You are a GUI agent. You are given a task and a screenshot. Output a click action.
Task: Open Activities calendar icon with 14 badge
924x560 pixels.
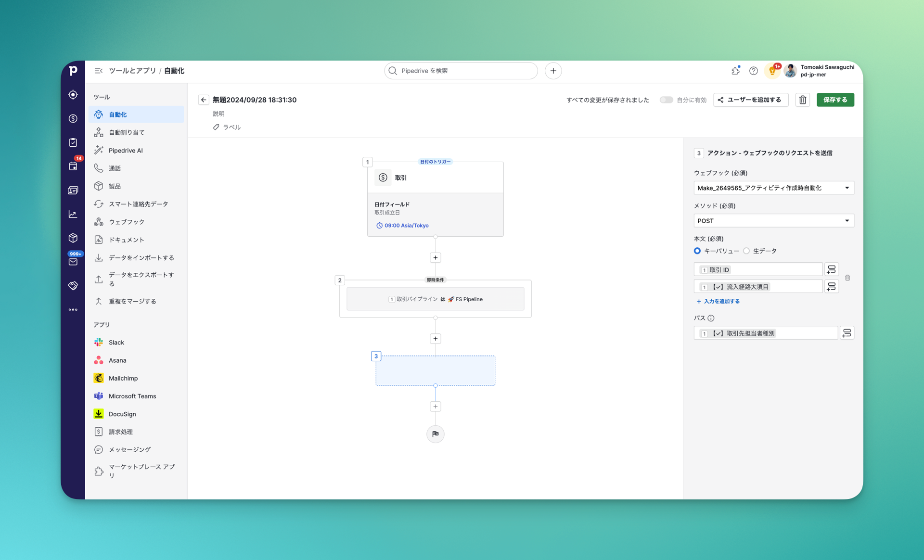[73, 166]
